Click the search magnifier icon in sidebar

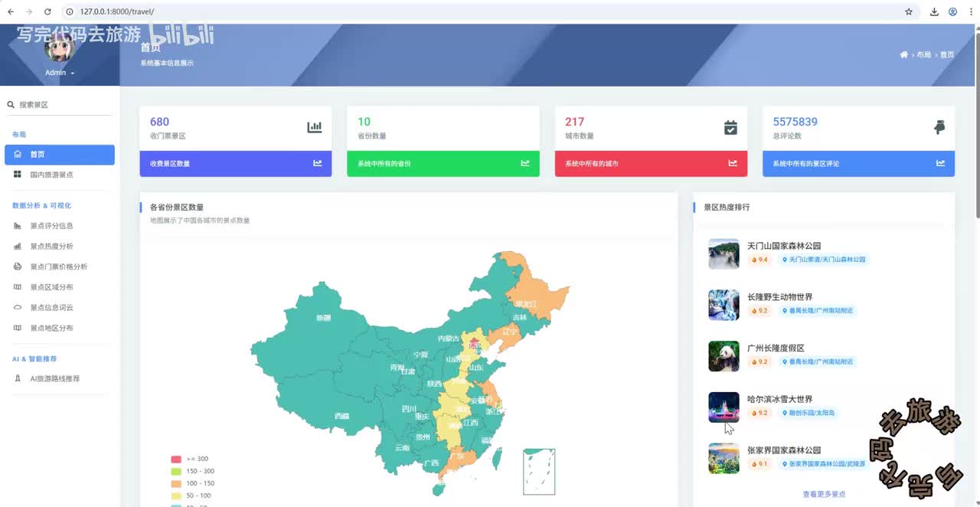11,105
